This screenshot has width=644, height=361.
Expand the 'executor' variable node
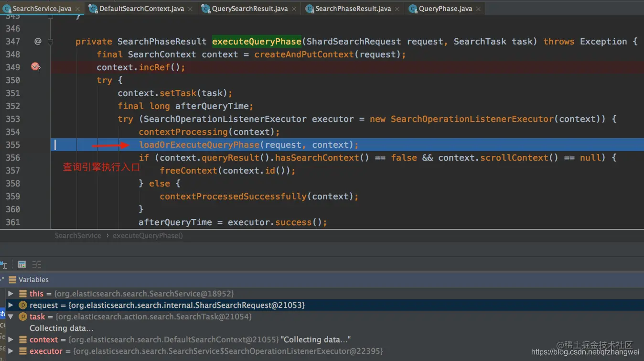pyautogui.click(x=11, y=351)
